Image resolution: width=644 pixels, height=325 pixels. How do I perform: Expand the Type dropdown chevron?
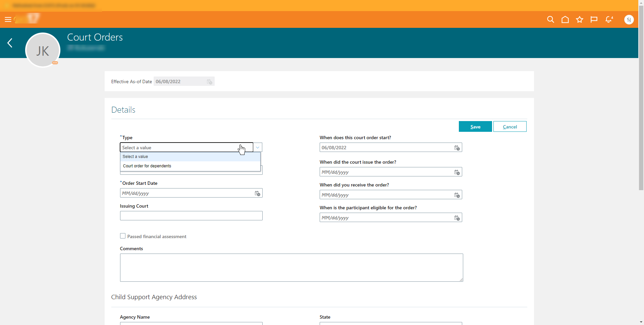click(x=257, y=147)
